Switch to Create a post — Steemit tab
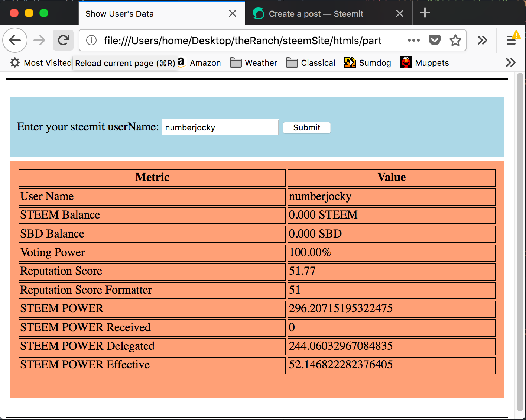Viewport: 526px width, 420px height. [x=329, y=14]
